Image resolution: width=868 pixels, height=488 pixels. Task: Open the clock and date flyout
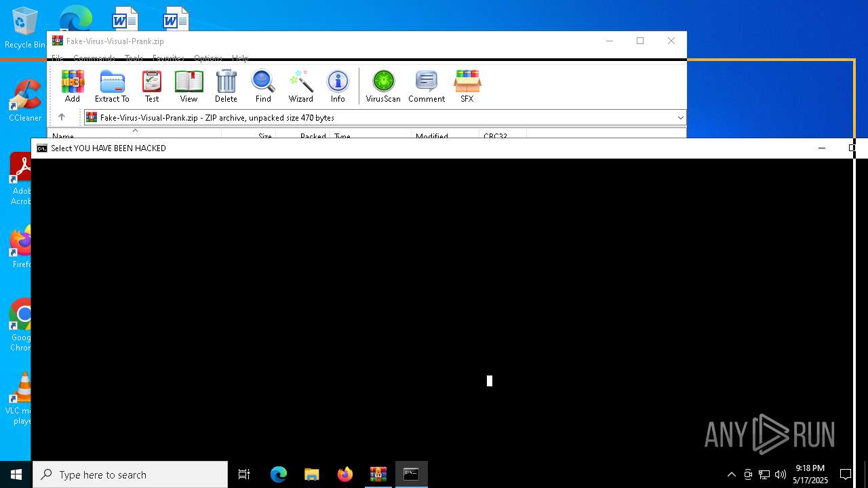[x=810, y=474]
